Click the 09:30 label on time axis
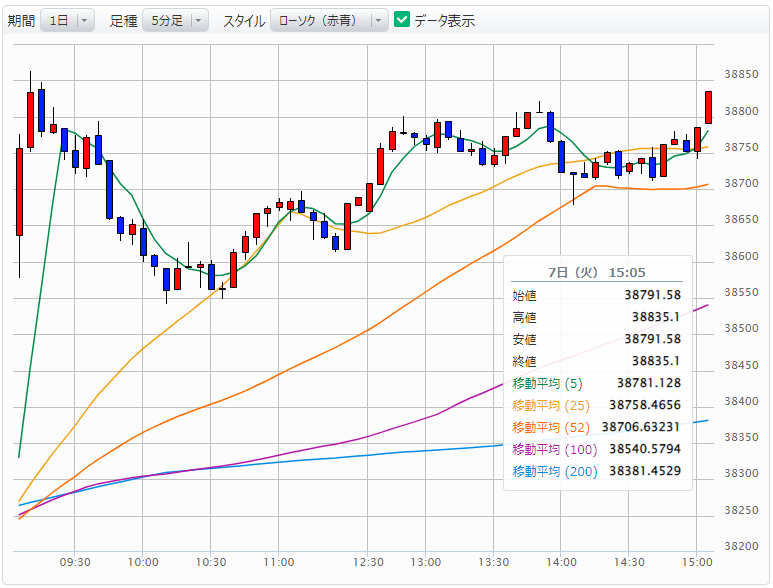The image size is (773, 588). click(75, 562)
